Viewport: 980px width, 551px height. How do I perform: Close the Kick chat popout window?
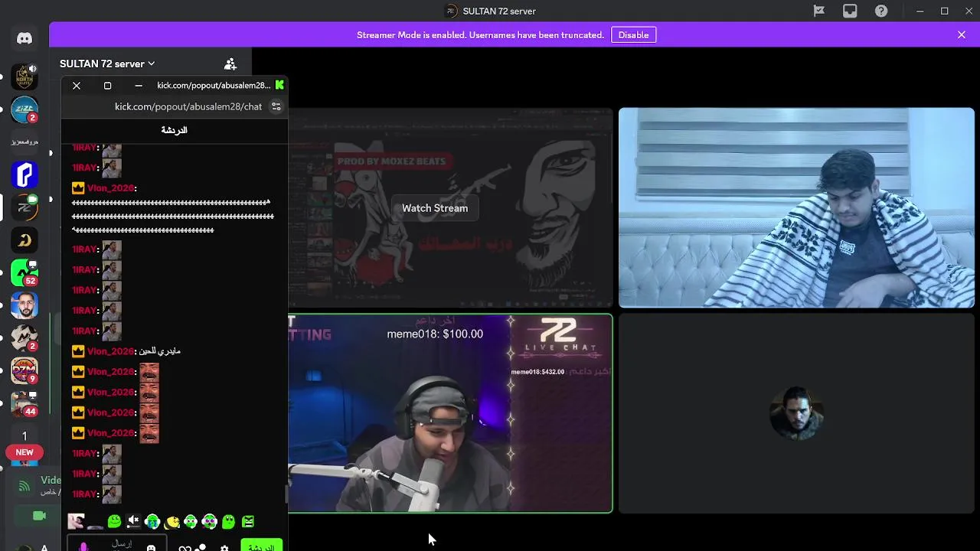(77, 86)
